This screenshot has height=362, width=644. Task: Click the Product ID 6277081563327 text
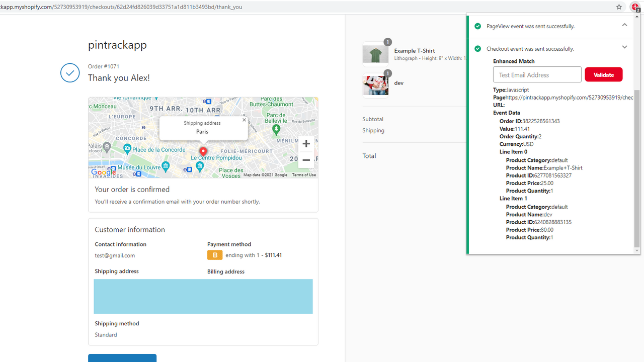click(x=539, y=175)
